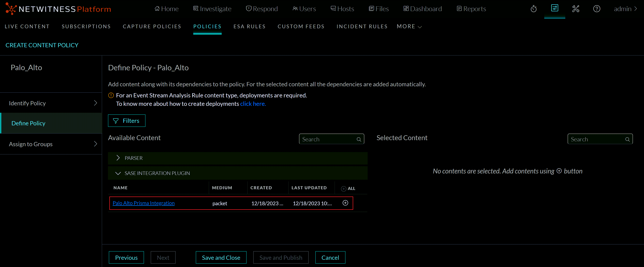644x267 pixels.
Task: Click the Selected Content search magnifier icon
Action: click(x=627, y=139)
